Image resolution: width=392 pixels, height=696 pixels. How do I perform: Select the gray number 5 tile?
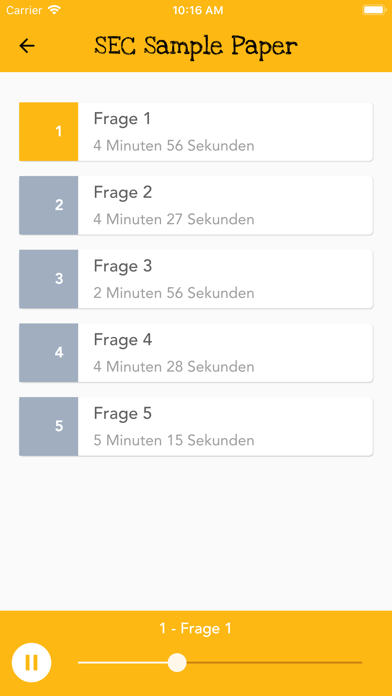48,426
